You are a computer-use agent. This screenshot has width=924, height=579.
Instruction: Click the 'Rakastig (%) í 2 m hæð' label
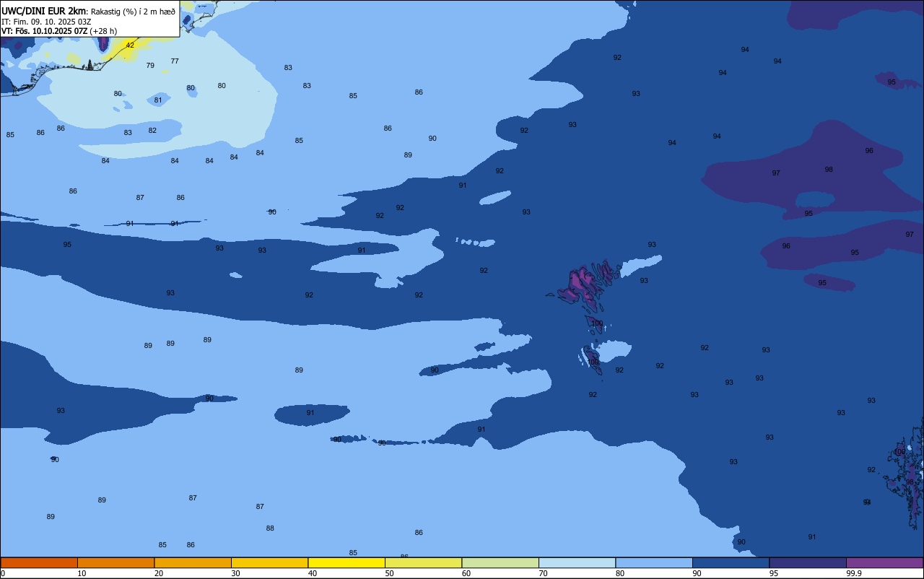[x=133, y=12]
